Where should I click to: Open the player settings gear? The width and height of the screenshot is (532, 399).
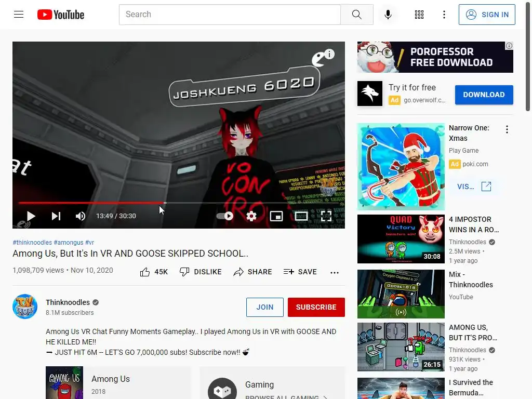click(x=251, y=216)
